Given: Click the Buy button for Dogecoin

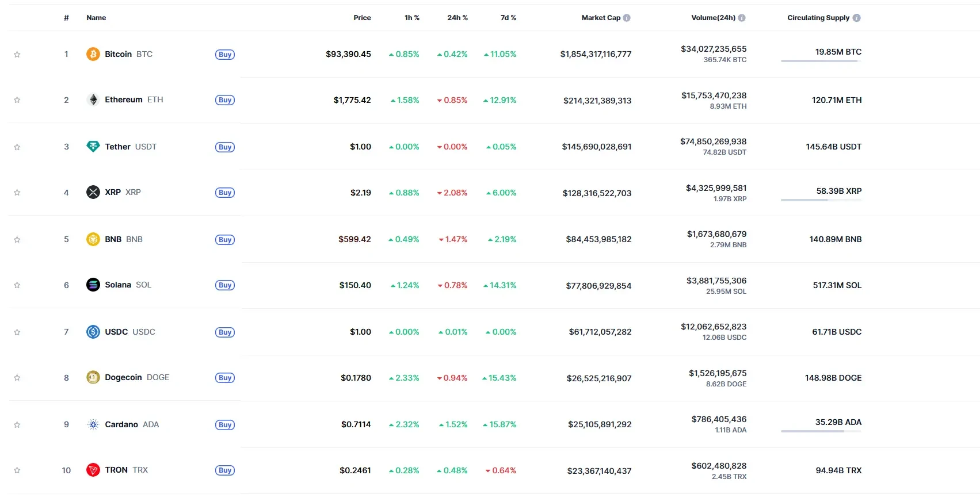Looking at the screenshot, I should tap(225, 378).
